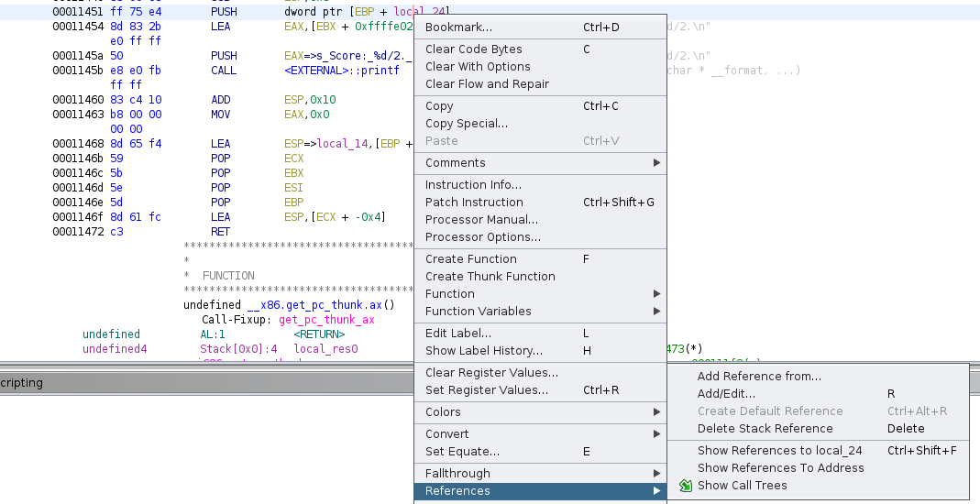
Task: Click Show References To Address
Action: coord(780,468)
